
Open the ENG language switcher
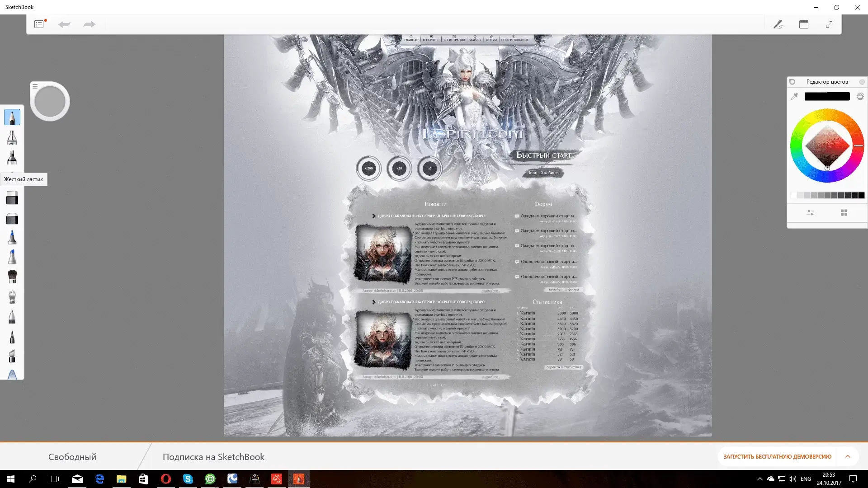point(806,479)
